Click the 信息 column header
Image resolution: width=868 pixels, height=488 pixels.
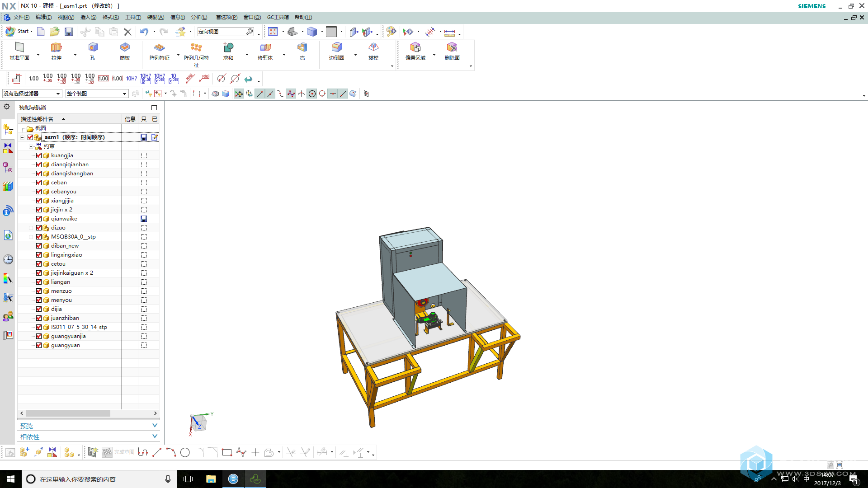[x=130, y=119]
